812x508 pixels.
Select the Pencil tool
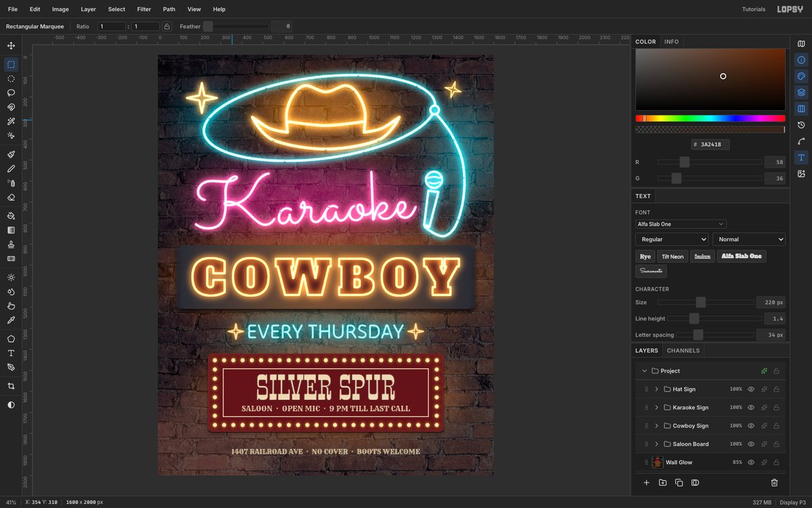(x=11, y=169)
